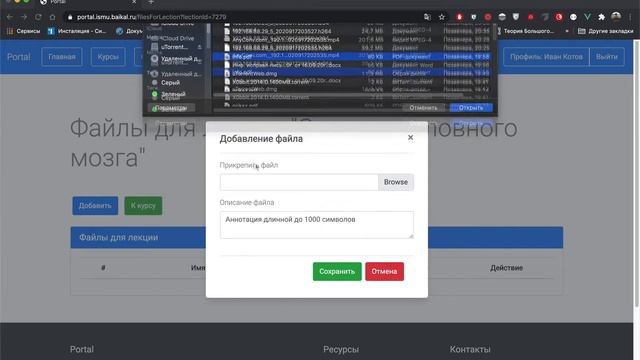
Task: Click the green Сохранить button
Action: tap(337, 271)
